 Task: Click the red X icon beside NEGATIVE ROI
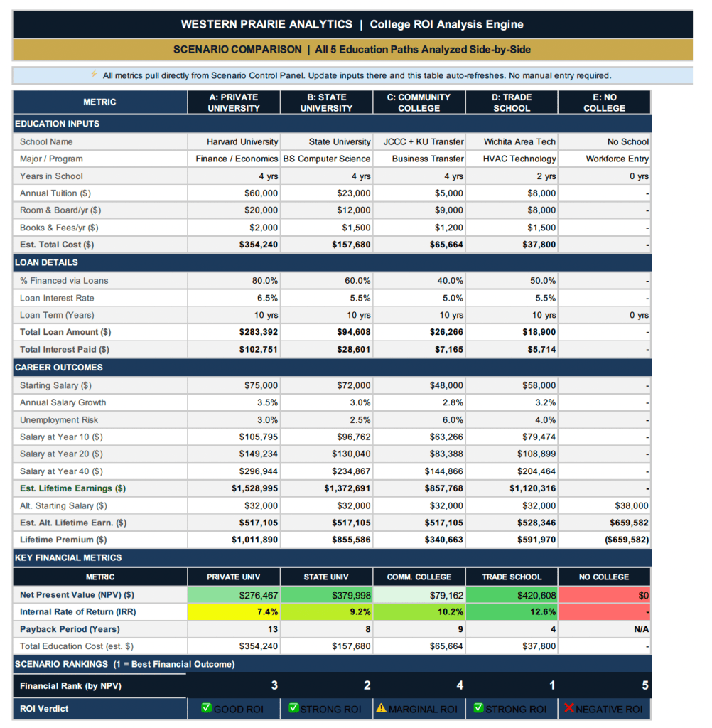[568, 708]
